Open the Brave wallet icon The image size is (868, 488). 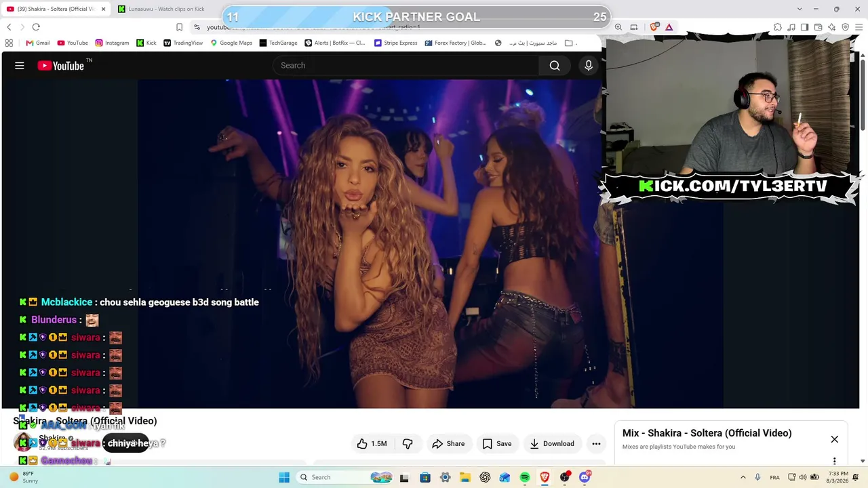(x=818, y=27)
